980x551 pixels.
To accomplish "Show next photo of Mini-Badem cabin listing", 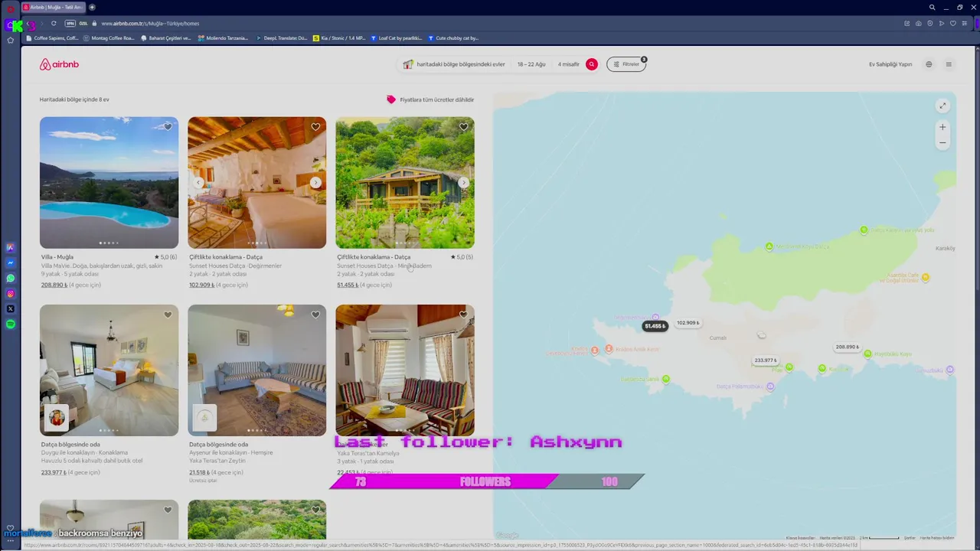I will click(463, 182).
